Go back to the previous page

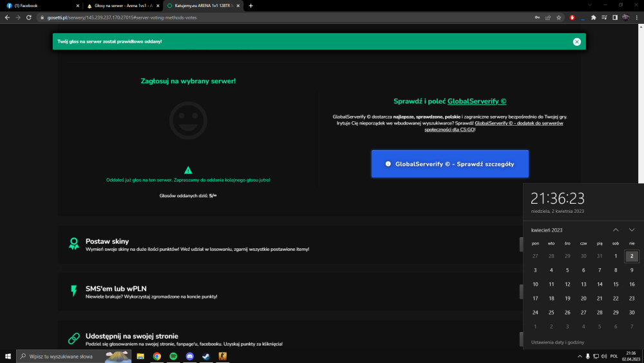point(7,17)
